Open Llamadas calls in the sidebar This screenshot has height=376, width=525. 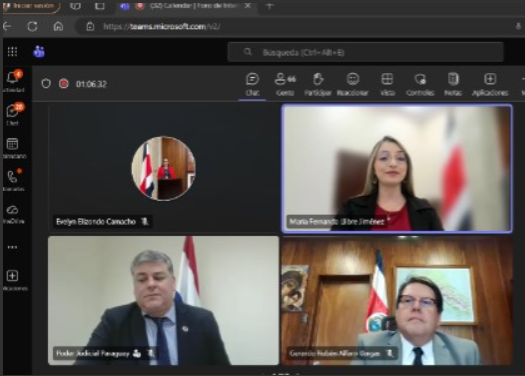point(14,180)
